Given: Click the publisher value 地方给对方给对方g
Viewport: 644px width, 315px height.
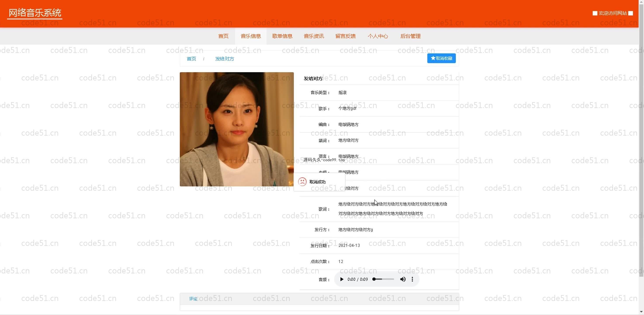Looking at the screenshot, I should click(355, 230).
